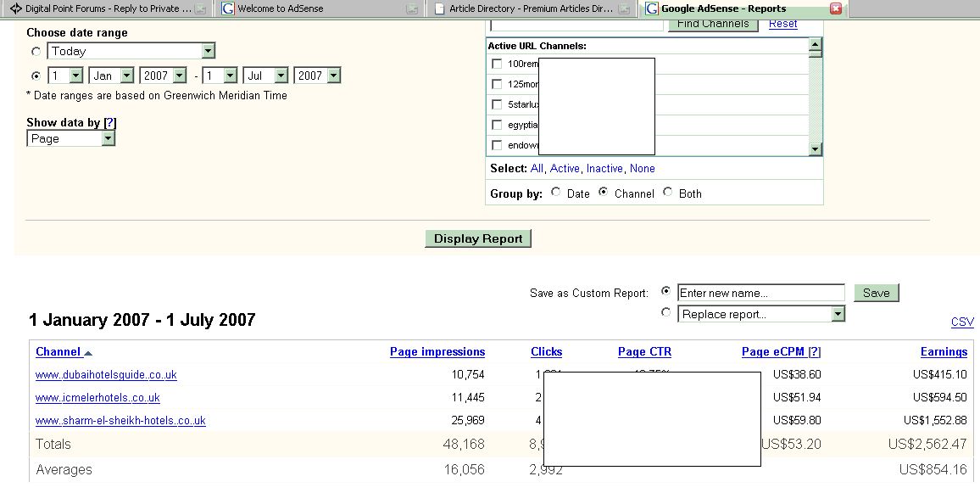Open Show data by help link
This screenshot has width=980, height=493.
pyautogui.click(x=110, y=123)
